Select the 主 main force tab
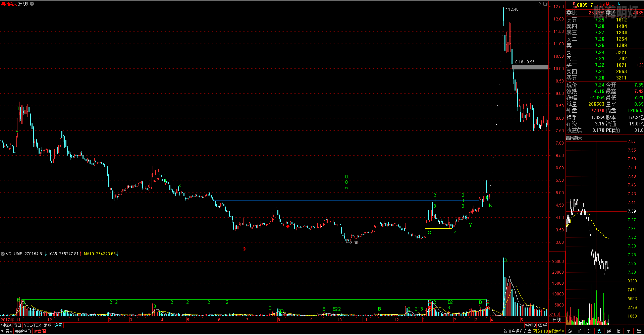This screenshot has width=644, height=335. click(629, 331)
